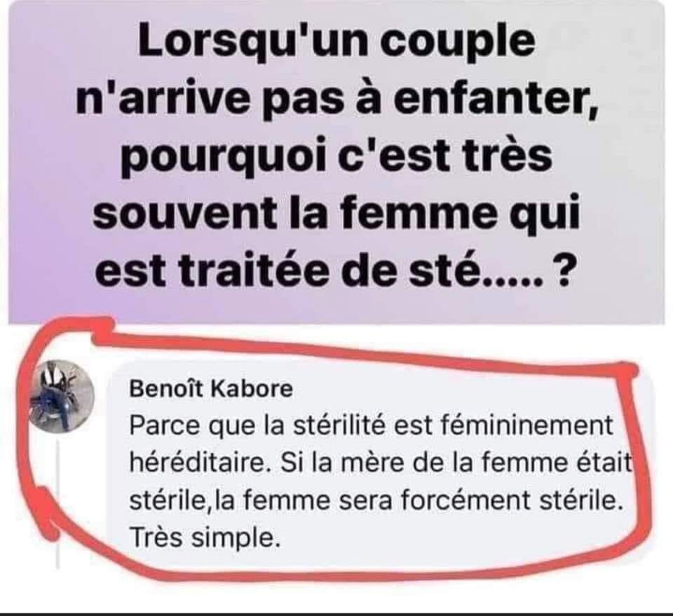Select the purple post background area
Screen dimensions: 673x616
[336, 162]
